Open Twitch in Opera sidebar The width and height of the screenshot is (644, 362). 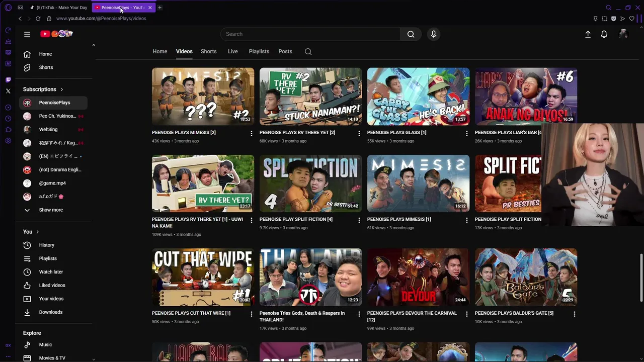coord(8,80)
